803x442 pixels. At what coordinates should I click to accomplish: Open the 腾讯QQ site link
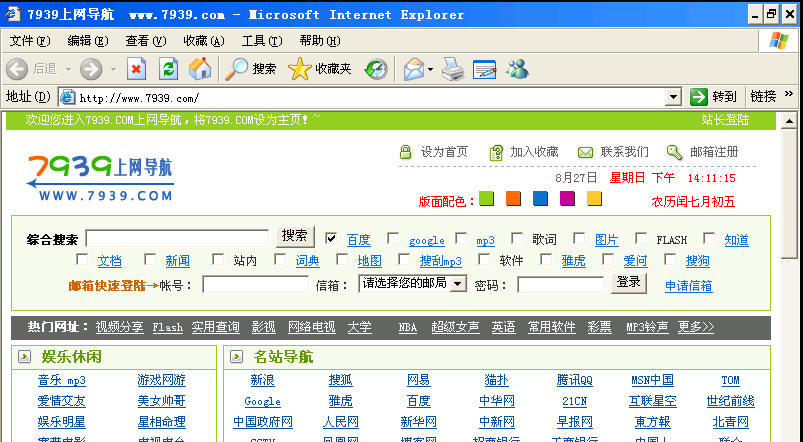click(575, 380)
